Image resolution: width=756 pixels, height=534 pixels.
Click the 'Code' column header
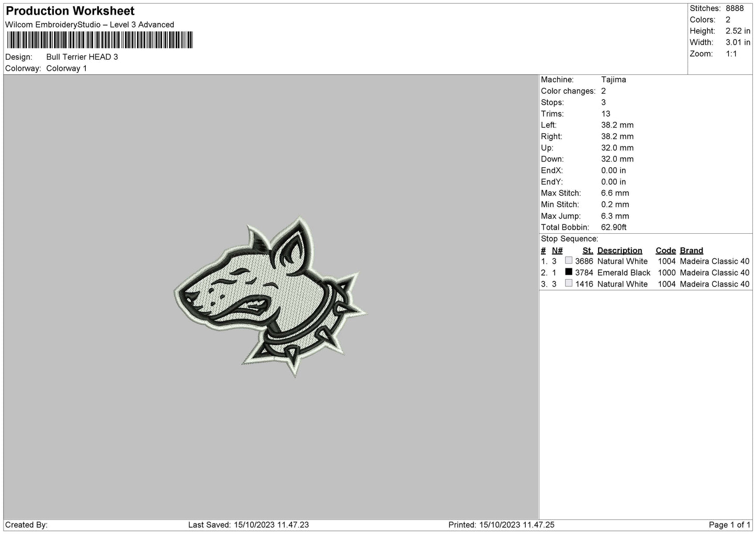pos(665,251)
